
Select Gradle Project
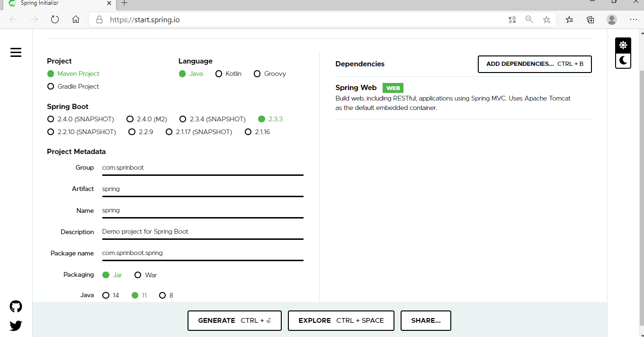pyautogui.click(x=50, y=86)
